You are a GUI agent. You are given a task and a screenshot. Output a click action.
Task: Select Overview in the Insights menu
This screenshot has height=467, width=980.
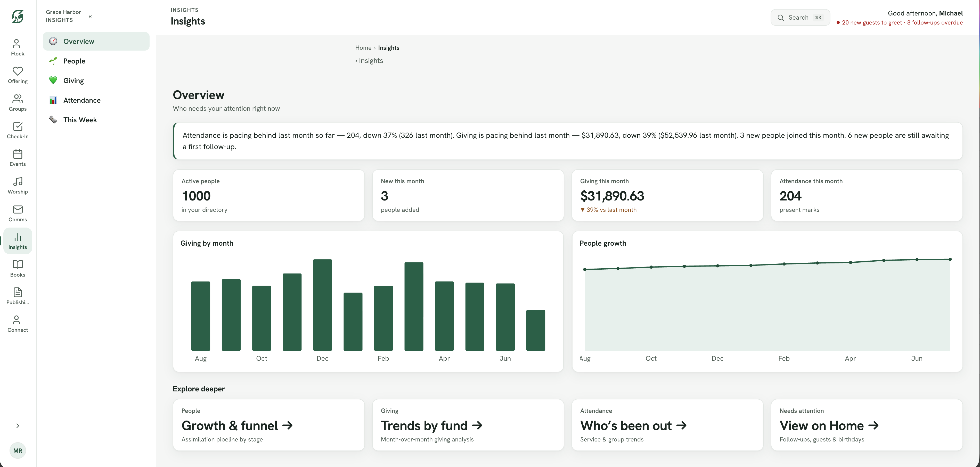(96, 41)
